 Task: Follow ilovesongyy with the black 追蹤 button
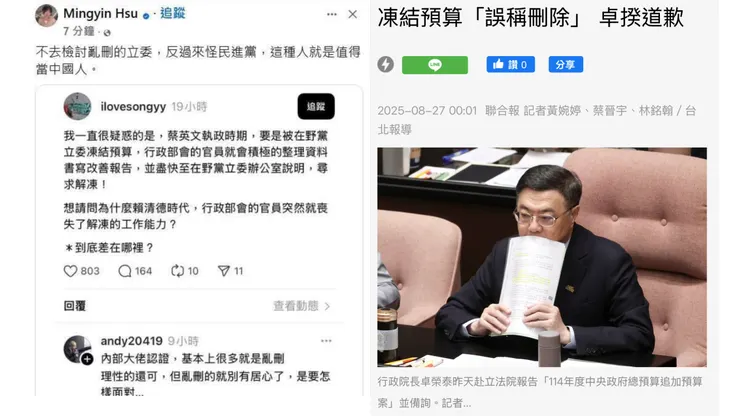316,107
